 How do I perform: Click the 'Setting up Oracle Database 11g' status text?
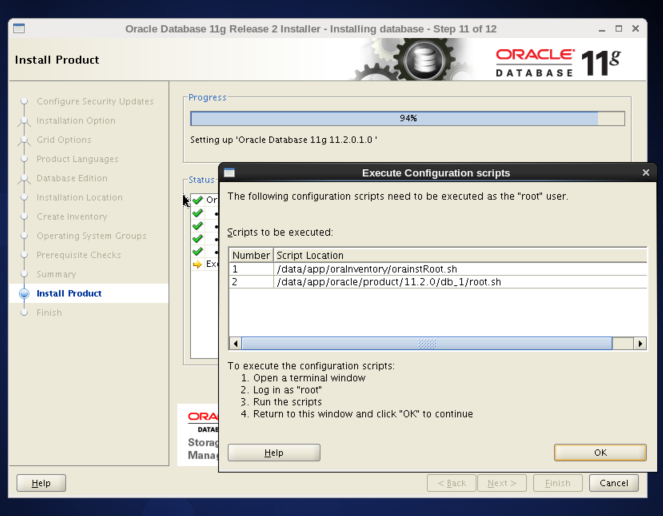[284, 140]
